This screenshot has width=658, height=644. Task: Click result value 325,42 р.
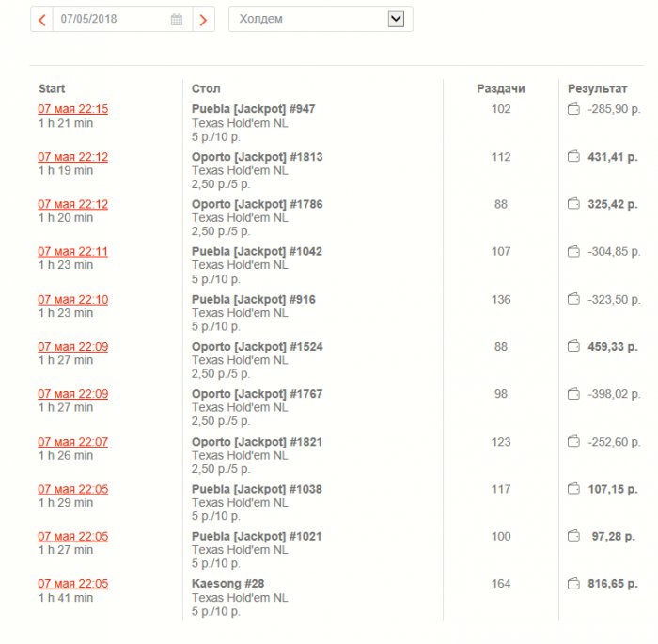(613, 204)
